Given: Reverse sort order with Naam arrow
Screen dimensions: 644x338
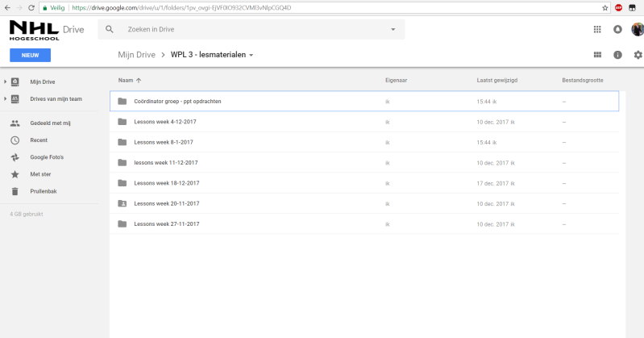Looking at the screenshot, I should pyautogui.click(x=139, y=80).
